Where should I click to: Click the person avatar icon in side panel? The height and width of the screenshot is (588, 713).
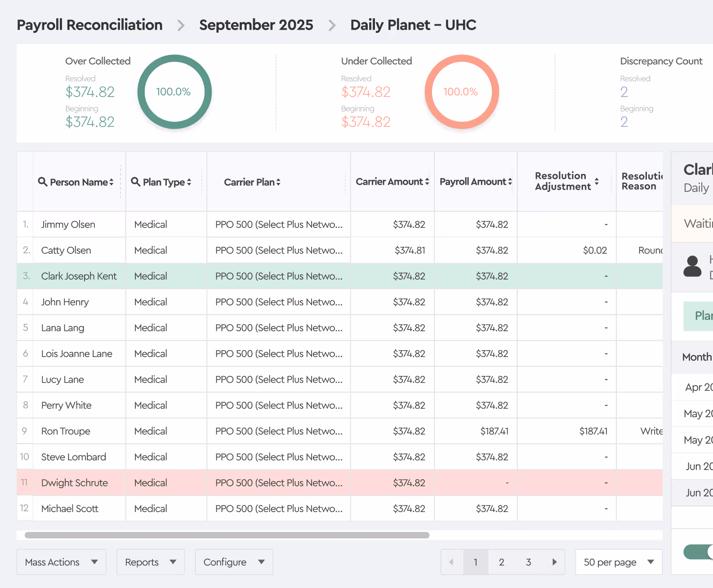click(x=692, y=266)
